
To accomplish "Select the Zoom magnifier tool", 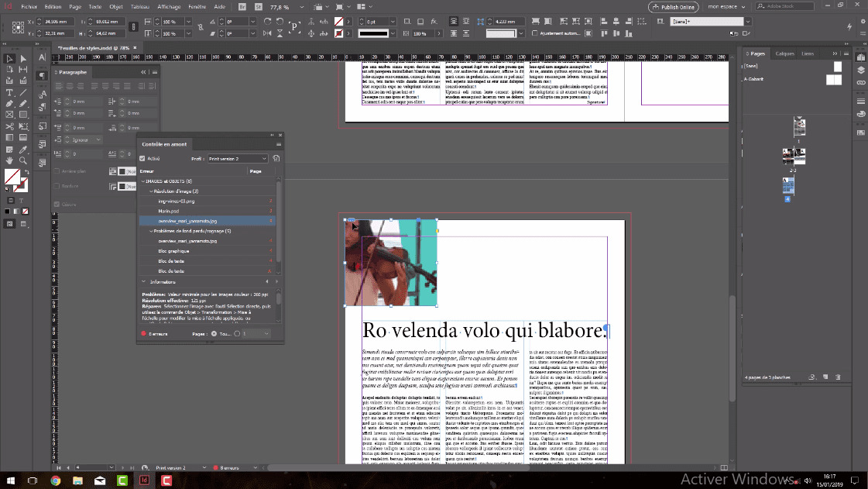I will click(x=24, y=160).
